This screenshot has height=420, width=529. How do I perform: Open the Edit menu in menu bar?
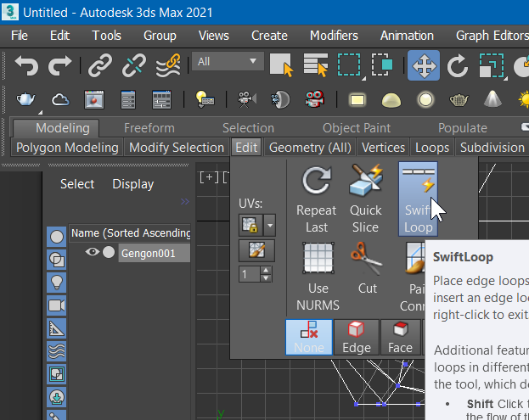(x=59, y=36)
